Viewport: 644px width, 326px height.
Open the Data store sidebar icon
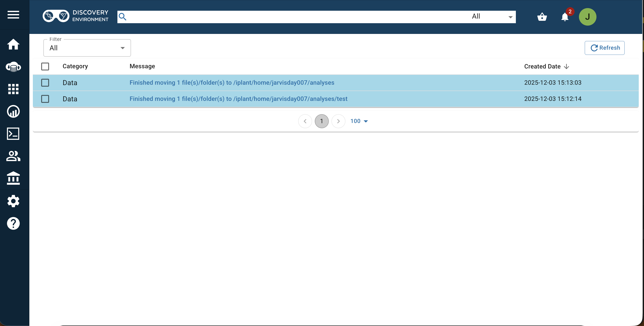click(x=13, y=67)
